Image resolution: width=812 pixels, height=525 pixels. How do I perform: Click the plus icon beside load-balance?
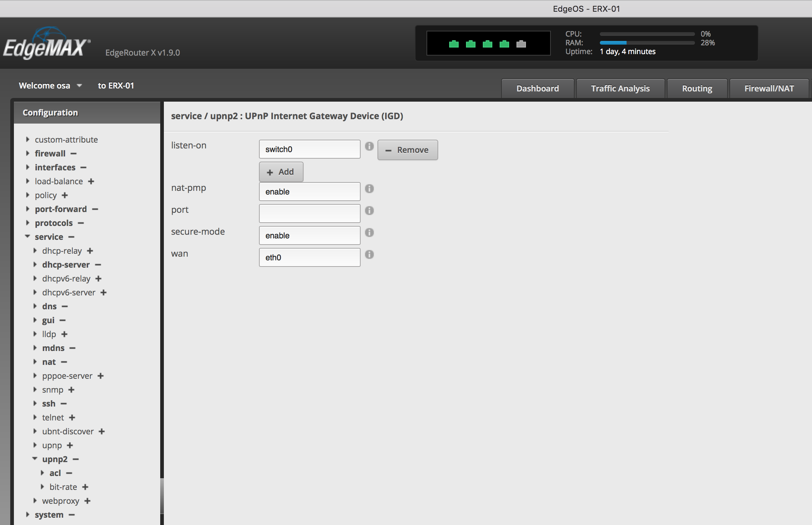(91, 181)
